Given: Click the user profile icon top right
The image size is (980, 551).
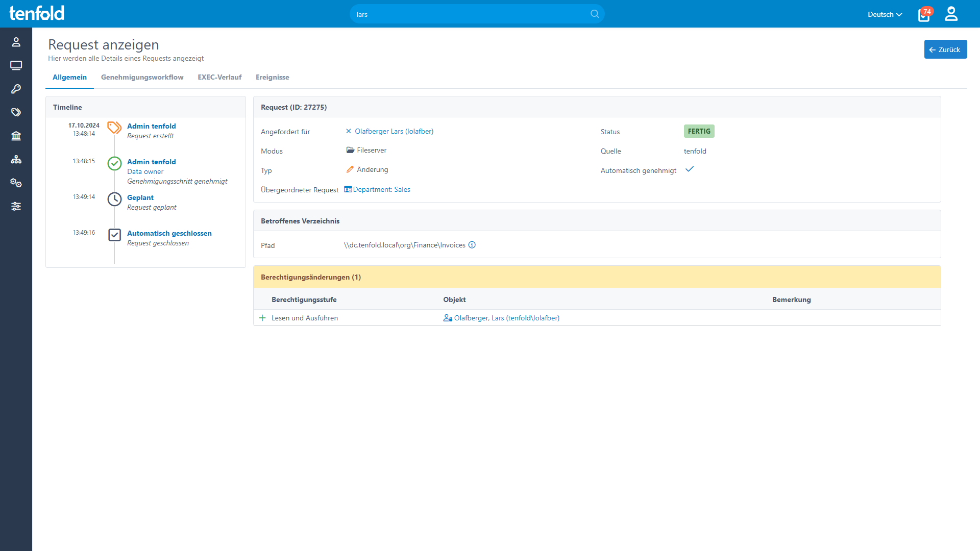Looking at the screenshot, I should coord(951,14).
